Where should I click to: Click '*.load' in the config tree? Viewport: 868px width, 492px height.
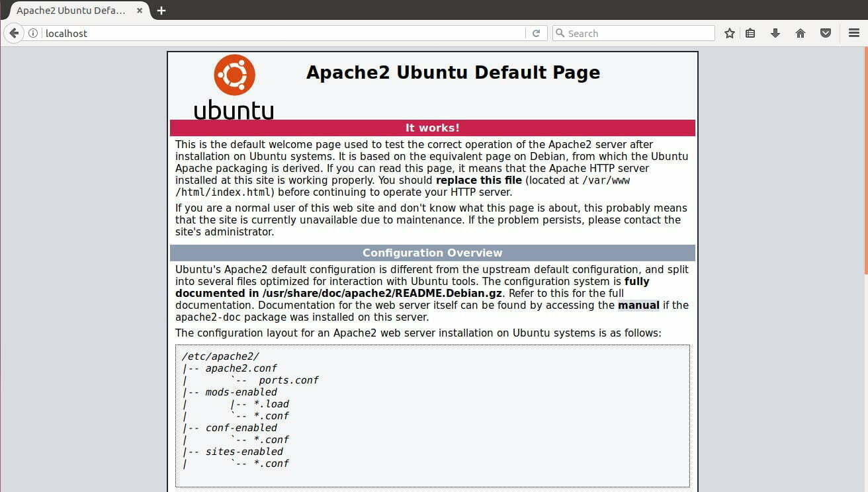point(271,404)
